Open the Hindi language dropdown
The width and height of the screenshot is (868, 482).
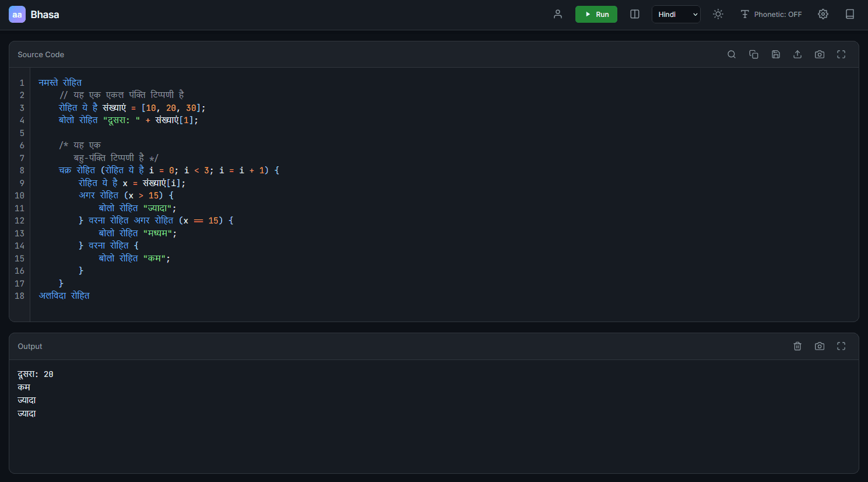676,14
